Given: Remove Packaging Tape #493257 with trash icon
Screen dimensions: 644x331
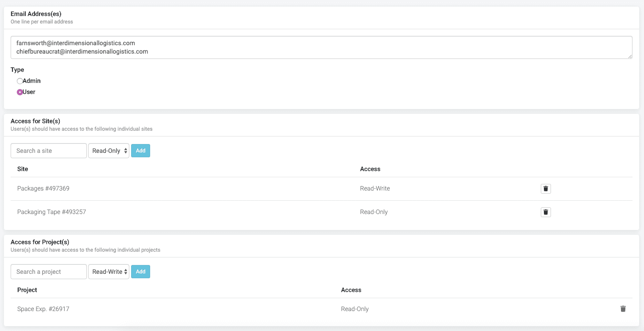Looking at the screenshot, I should tap(546, 212).
